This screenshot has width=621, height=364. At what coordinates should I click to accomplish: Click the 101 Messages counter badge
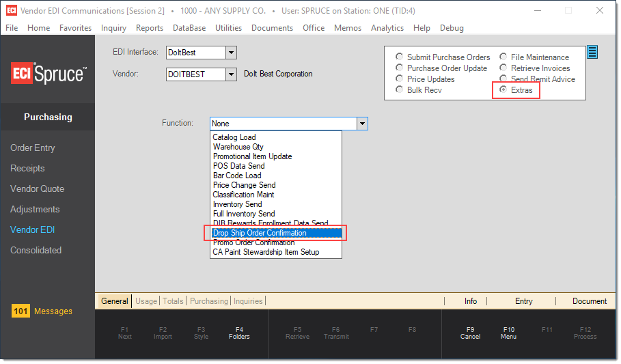pyautogui.click(x=21, y=311)
